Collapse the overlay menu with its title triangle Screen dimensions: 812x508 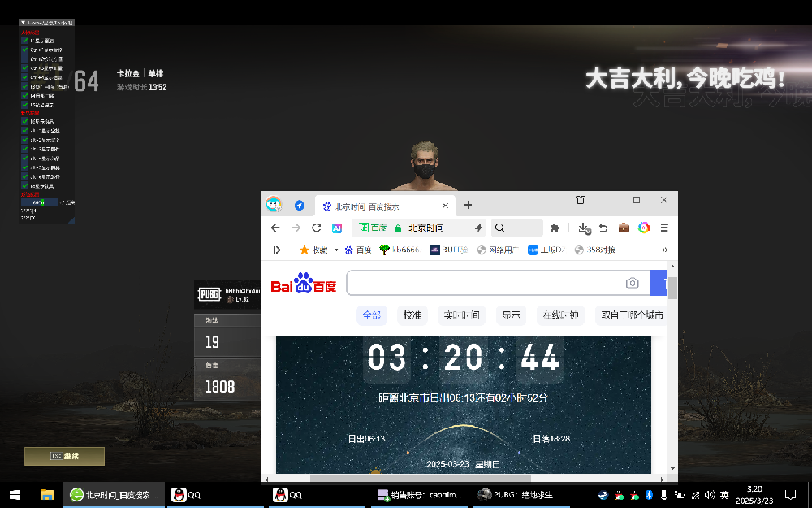pos(24,23)
